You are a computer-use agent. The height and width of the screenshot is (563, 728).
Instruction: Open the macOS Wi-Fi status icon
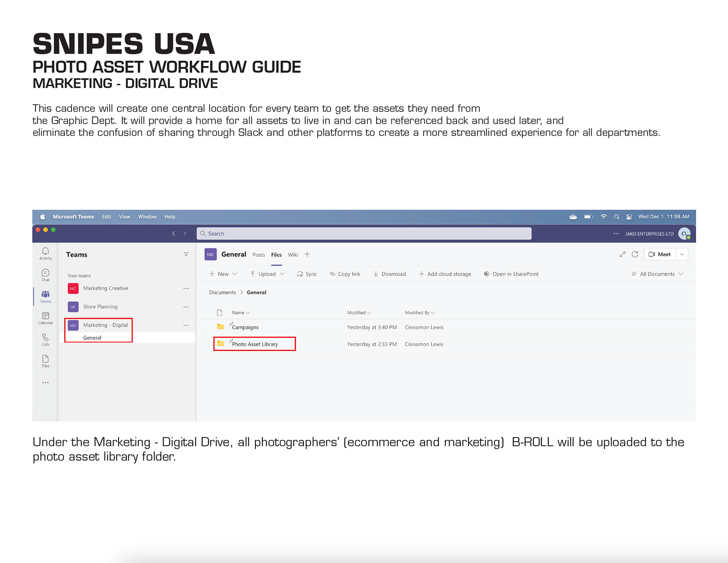click(x=604, y=217)
